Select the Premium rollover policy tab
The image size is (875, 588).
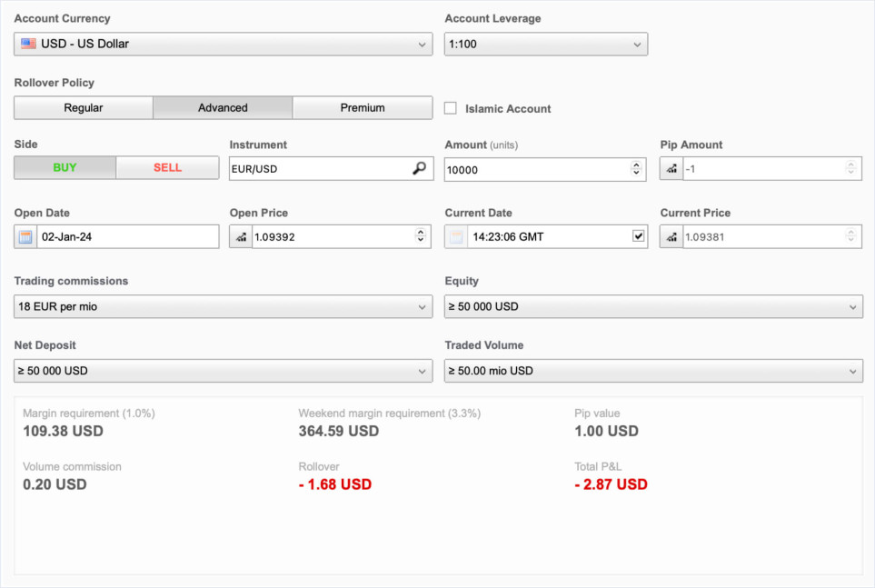[x=363, y=108]
